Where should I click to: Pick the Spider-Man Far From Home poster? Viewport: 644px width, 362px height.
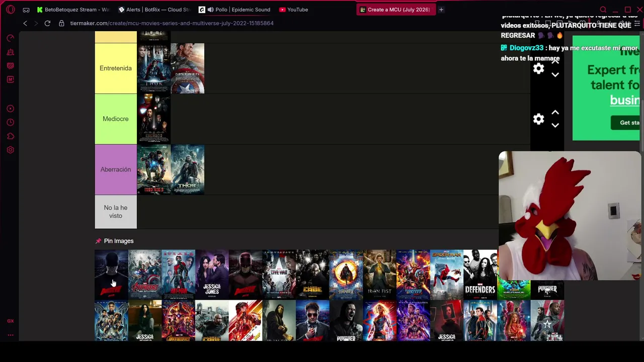(x=480, y=321)
